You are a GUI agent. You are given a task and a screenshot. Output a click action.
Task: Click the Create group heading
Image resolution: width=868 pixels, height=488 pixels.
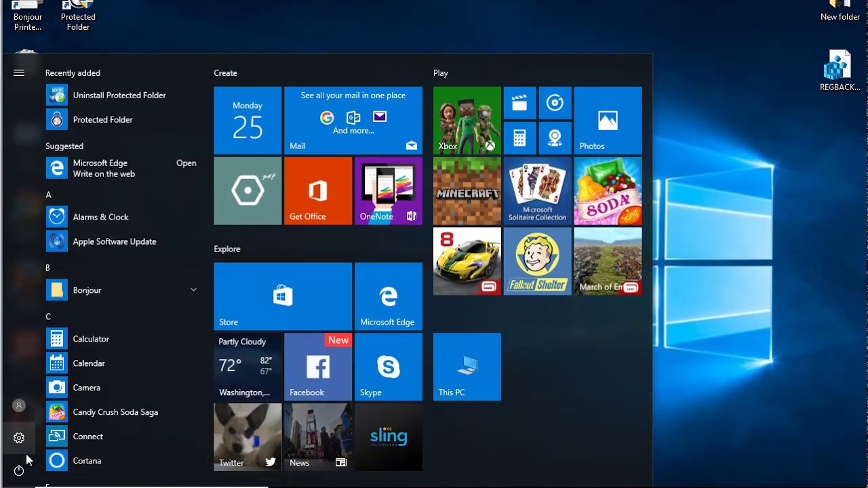click(226, 73)
